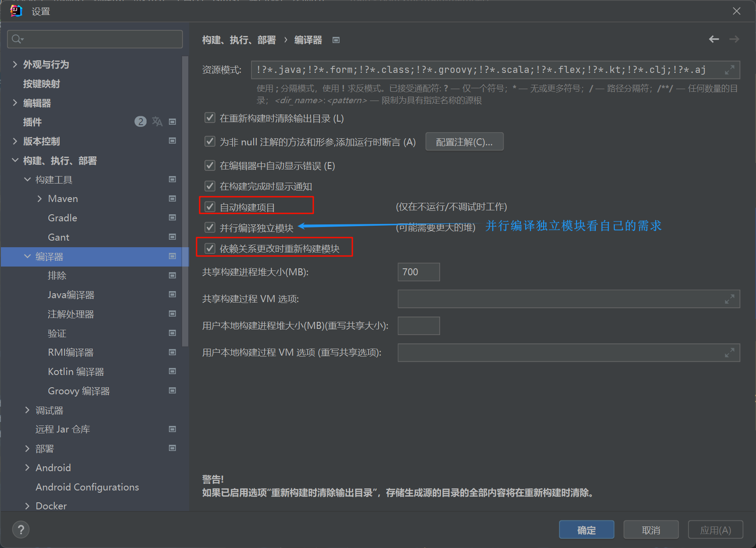Click the translate icon on the 插件 row
Screen dimensions: 756x548
157,122
